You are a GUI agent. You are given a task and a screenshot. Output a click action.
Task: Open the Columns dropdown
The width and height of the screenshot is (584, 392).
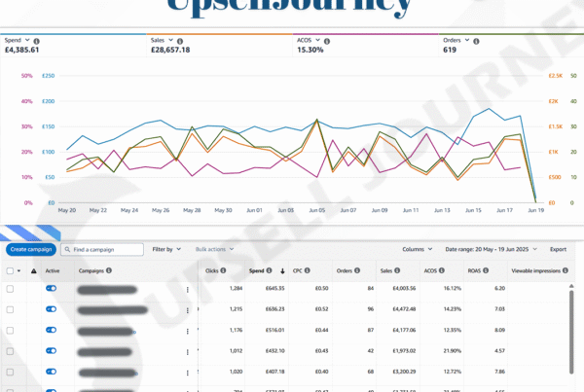418,249
